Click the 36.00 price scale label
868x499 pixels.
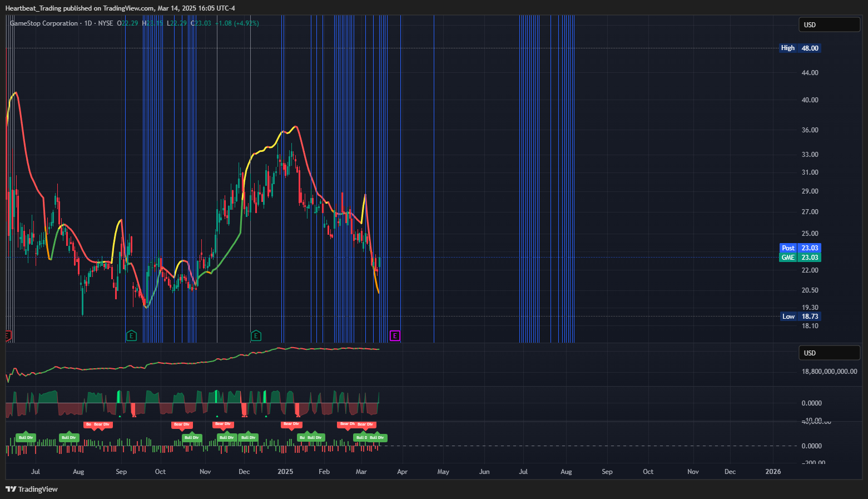click(810, 130)
